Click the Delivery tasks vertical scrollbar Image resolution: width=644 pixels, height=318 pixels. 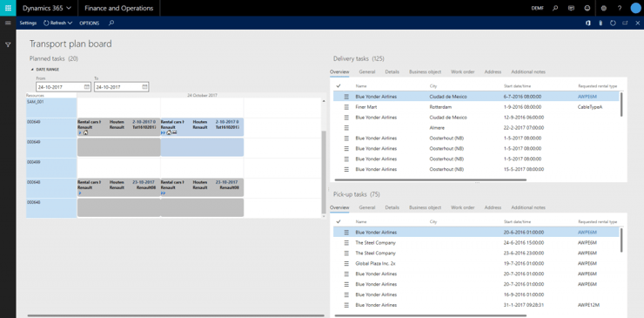click(x=621, y=105)
